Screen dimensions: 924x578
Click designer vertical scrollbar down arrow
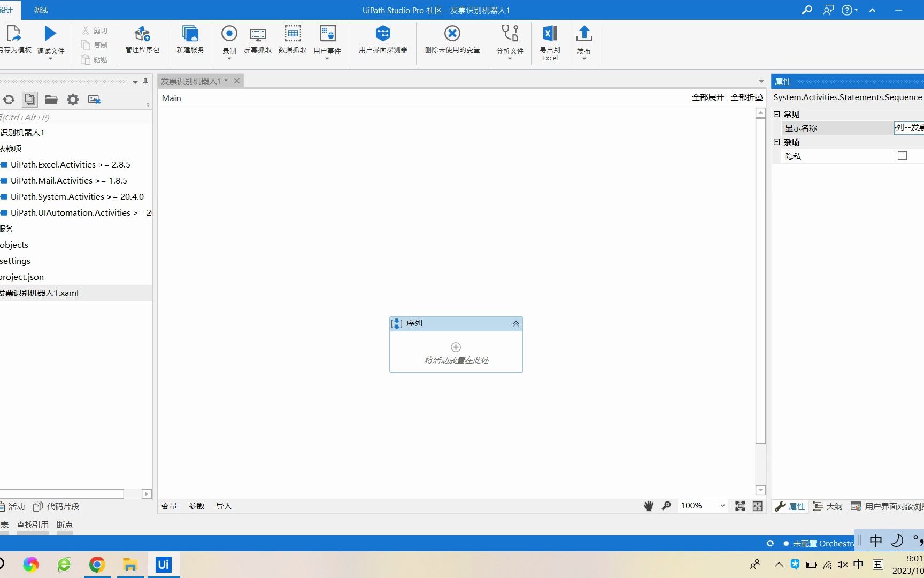click(x=760, y=490)
